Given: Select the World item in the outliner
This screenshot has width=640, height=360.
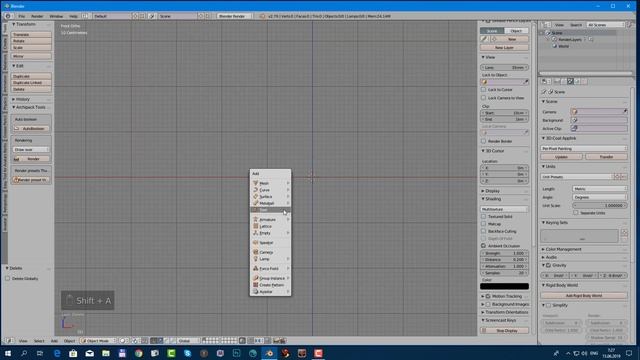Looking at the screenshot, I should (x=564, y=47).
